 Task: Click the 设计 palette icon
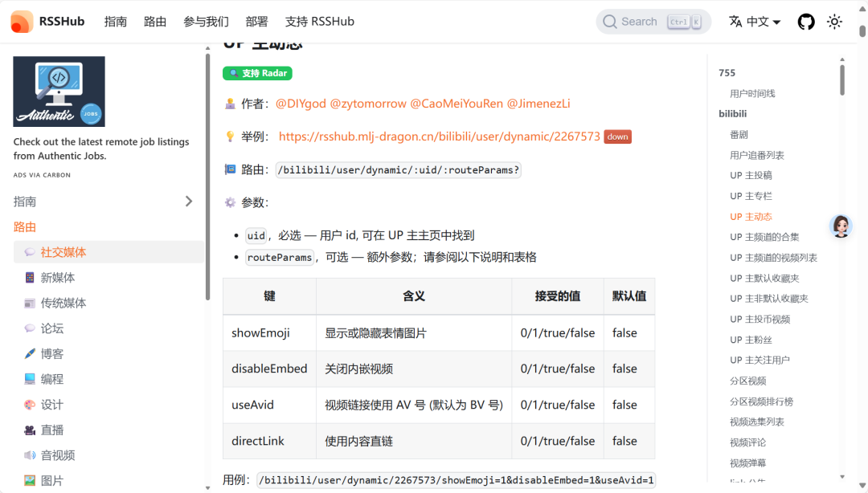point(30,405)
